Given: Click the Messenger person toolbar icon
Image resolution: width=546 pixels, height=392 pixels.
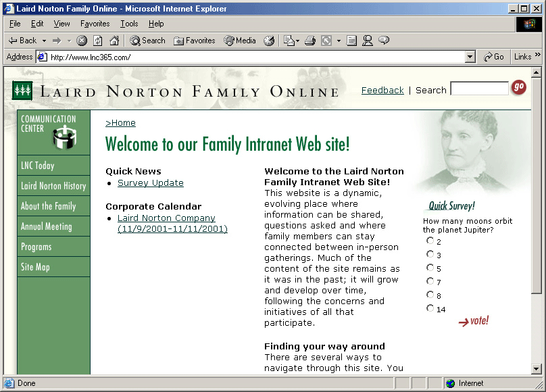Looking at the screenshot, I should [x=368, y=41].
